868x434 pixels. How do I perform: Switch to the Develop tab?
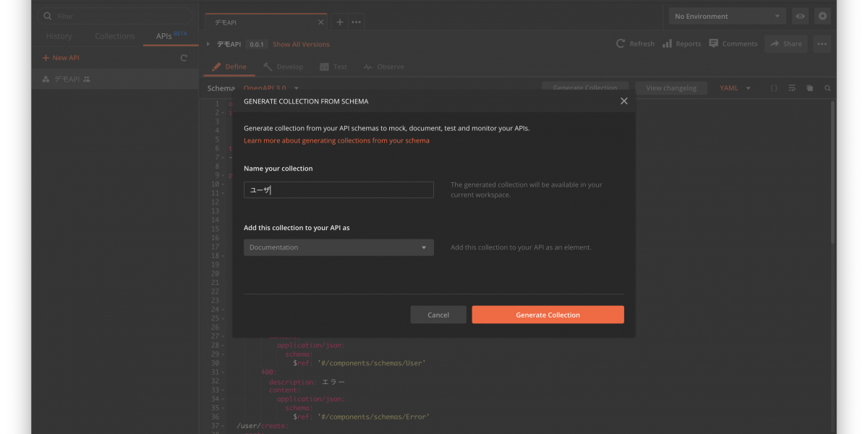tap(283, 67)
